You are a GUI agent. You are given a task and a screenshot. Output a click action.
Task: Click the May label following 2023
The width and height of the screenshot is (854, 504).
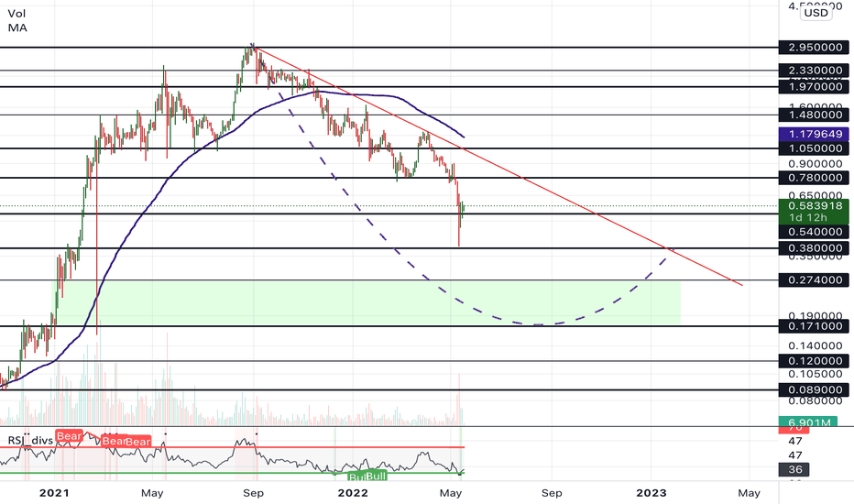(749, 493)
